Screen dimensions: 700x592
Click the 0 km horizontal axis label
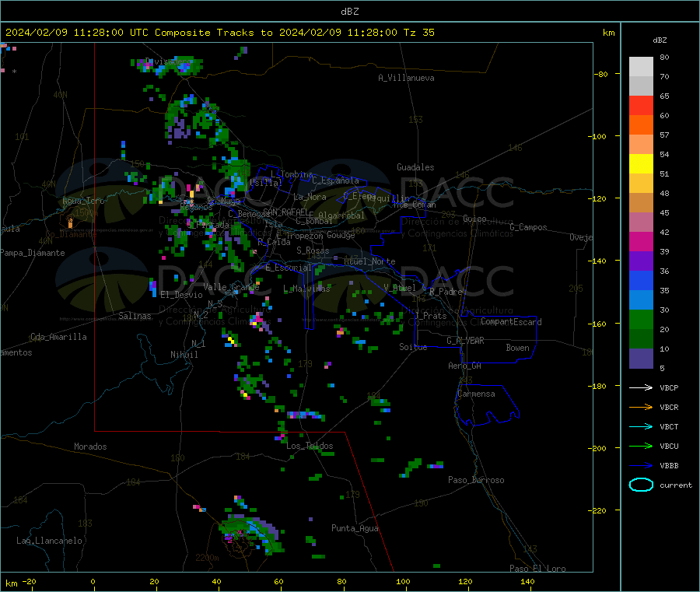tap(93, 581)
